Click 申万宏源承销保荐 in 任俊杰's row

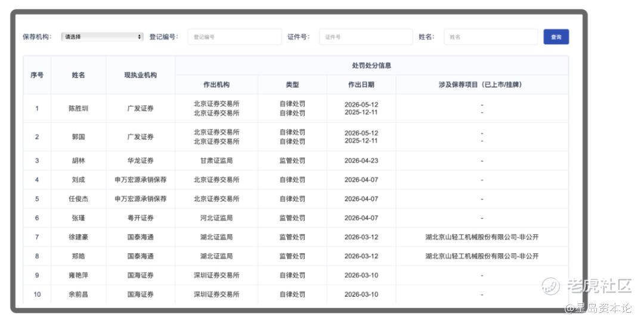(x=141, y=198)
